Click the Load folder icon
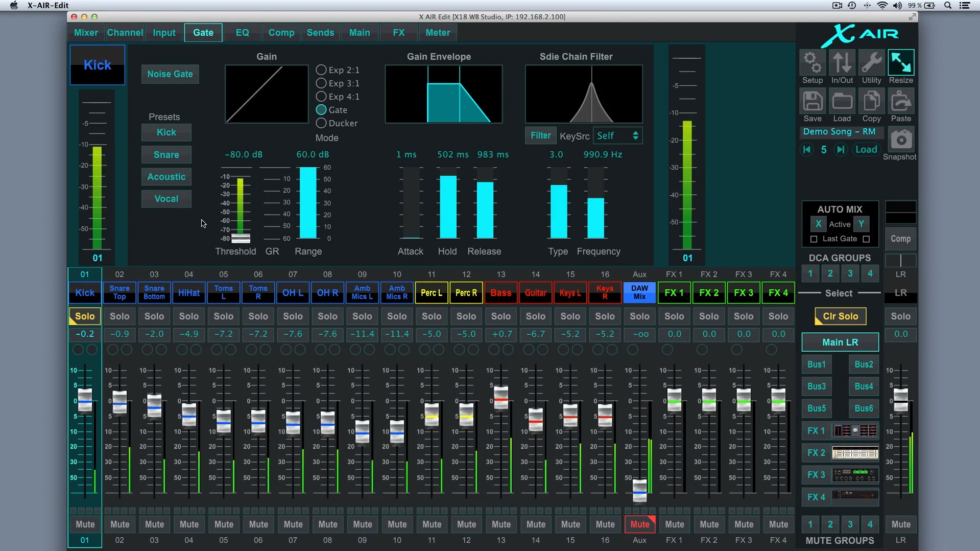 842,101
